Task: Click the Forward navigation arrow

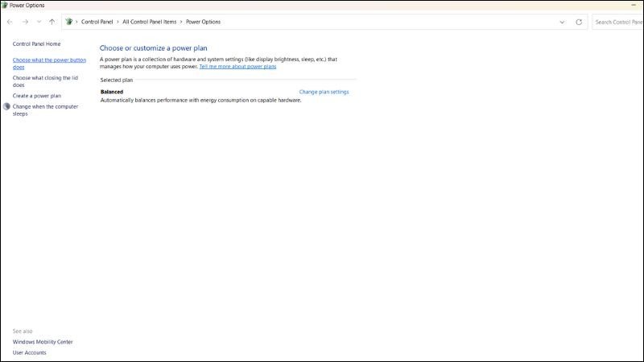Action: [x=25, y=22]
